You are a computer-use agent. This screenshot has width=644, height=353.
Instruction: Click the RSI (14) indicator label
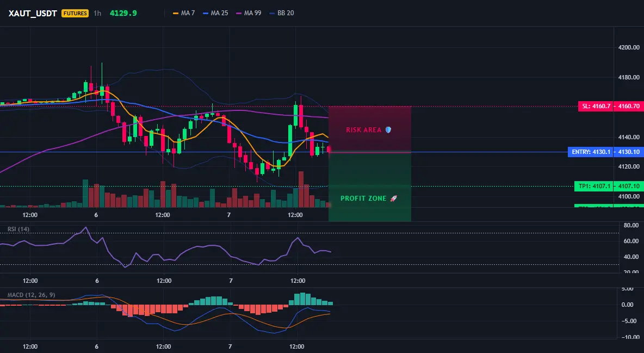pos(18,229)
